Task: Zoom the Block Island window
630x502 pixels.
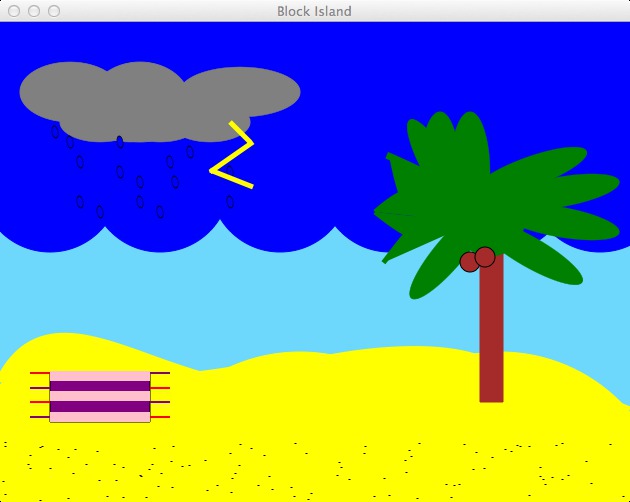Action: pyautogui.click(x=54, y=11)
